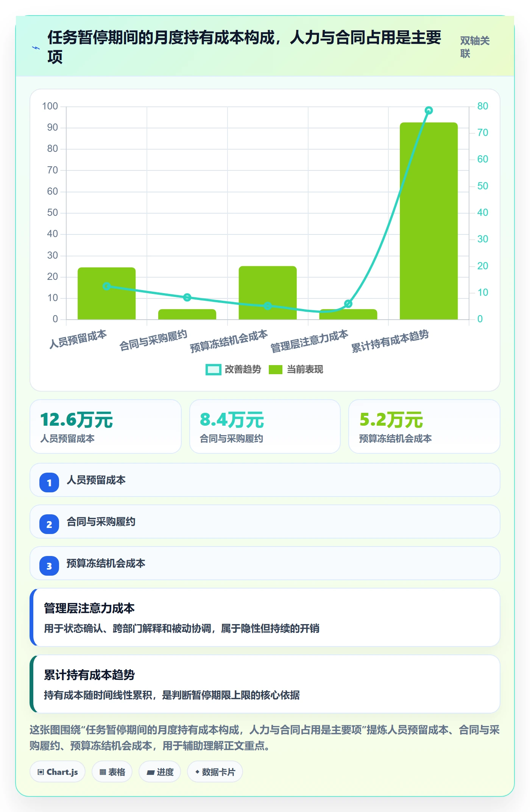
Task: Click the tall green bar for 累计持有成本趋势
Action: click(x=429, y=221)
